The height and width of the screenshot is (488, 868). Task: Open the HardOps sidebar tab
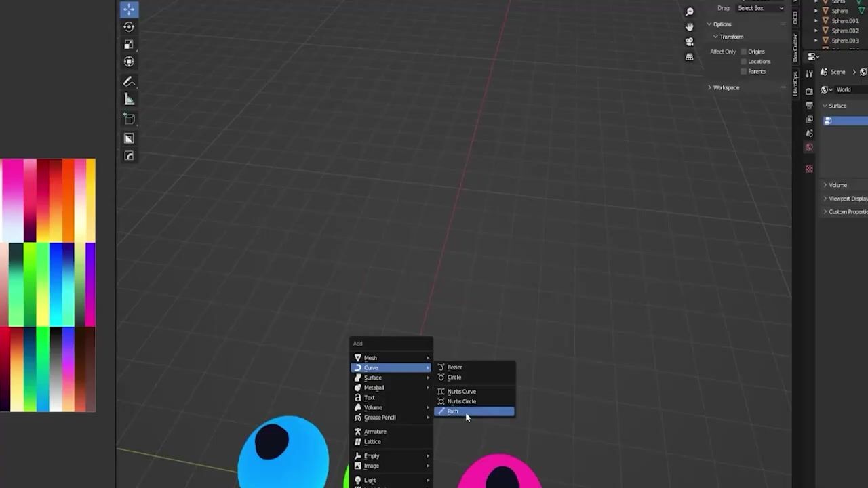796,83
